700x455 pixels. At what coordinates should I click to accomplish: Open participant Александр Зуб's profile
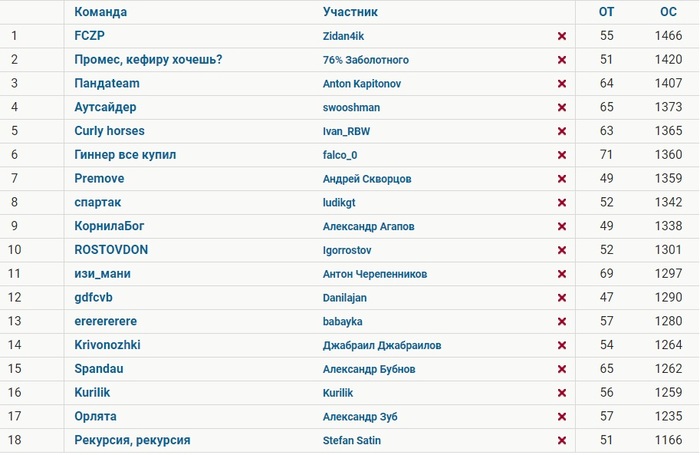360,417
